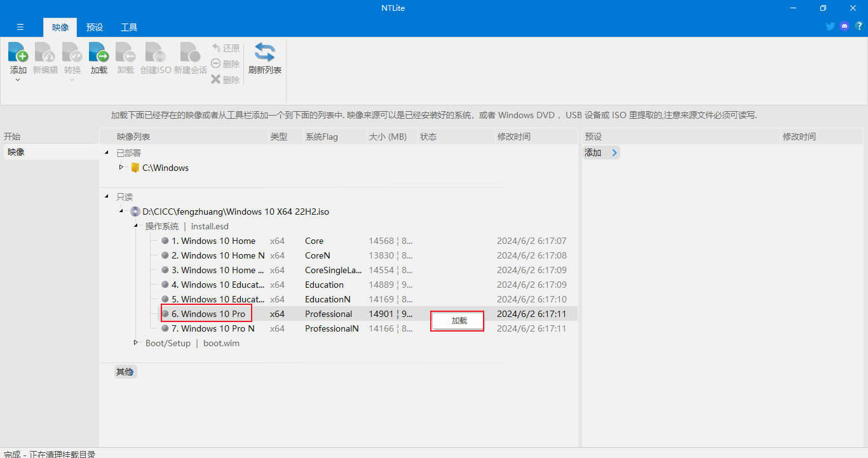This screenshot has width=868, height=458.
Task: Click the 其他 group label
Action: click(125, 372)
